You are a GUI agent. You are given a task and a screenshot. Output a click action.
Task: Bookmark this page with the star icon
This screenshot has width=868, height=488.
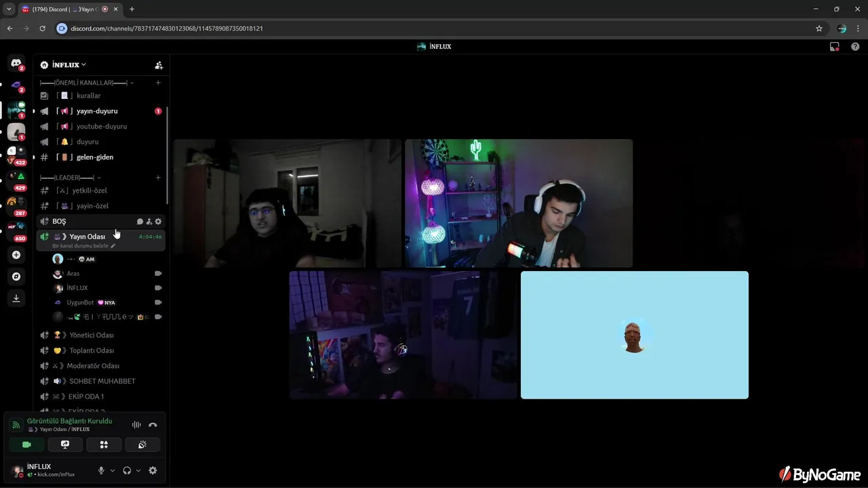[819, 28]
